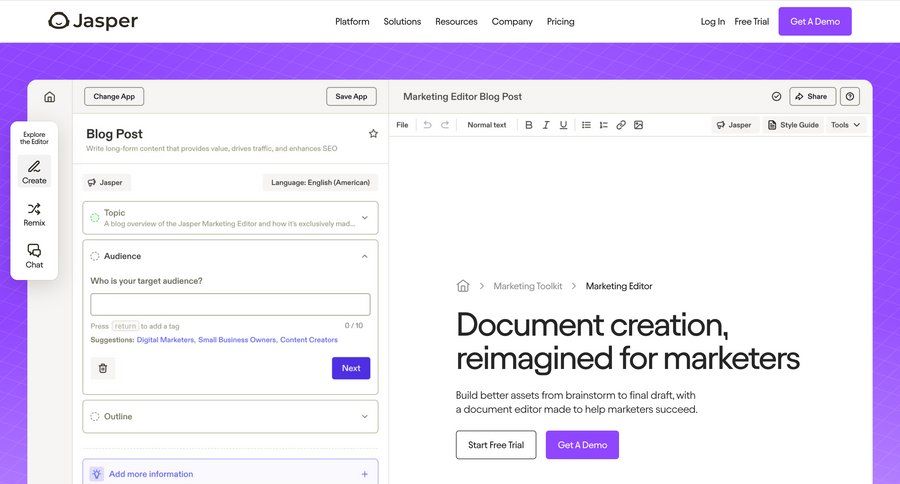This screenshot has width=900, height=484.
Task: Open the File menu in editor
Action: (x=402, y=125)
